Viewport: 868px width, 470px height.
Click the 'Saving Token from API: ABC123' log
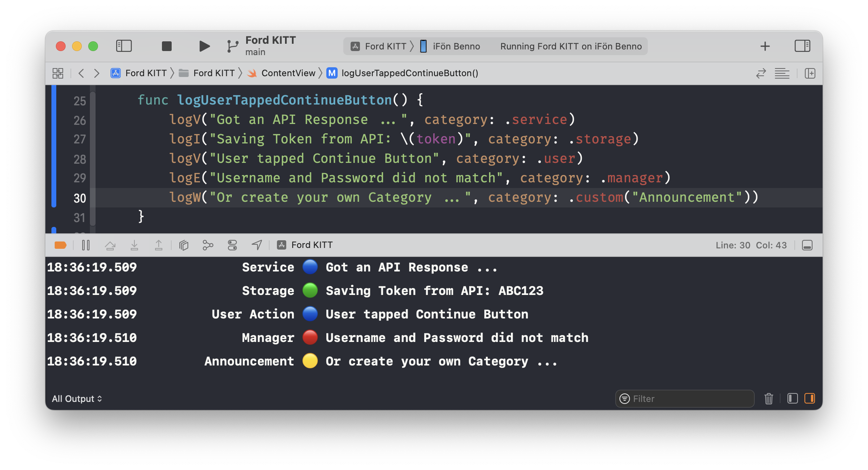[434, 291]
